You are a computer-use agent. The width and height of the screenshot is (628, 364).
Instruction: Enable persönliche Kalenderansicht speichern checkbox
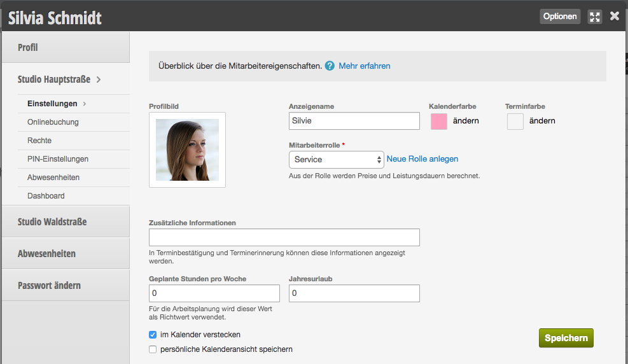coord(153,349)
